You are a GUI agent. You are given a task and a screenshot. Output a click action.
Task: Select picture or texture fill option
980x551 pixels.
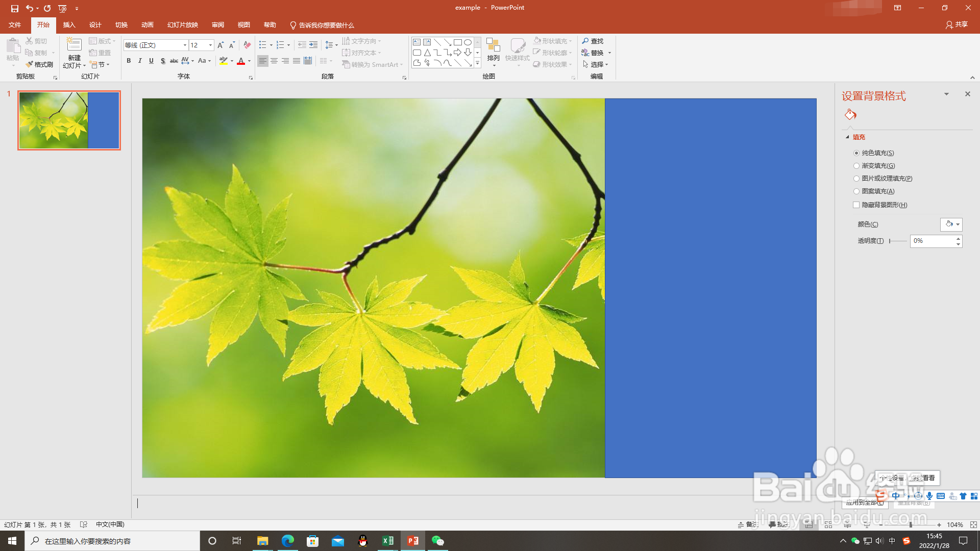coord(856,179)
